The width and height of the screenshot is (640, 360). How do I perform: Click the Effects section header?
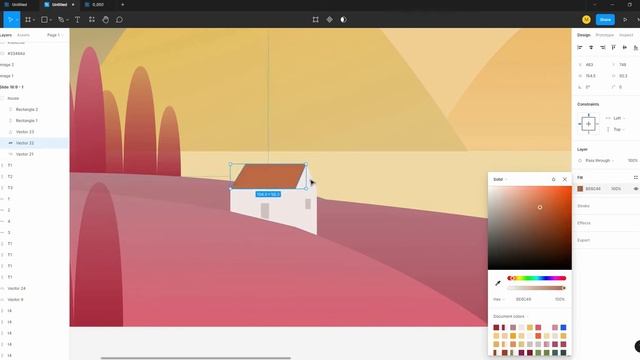[584, 223]
